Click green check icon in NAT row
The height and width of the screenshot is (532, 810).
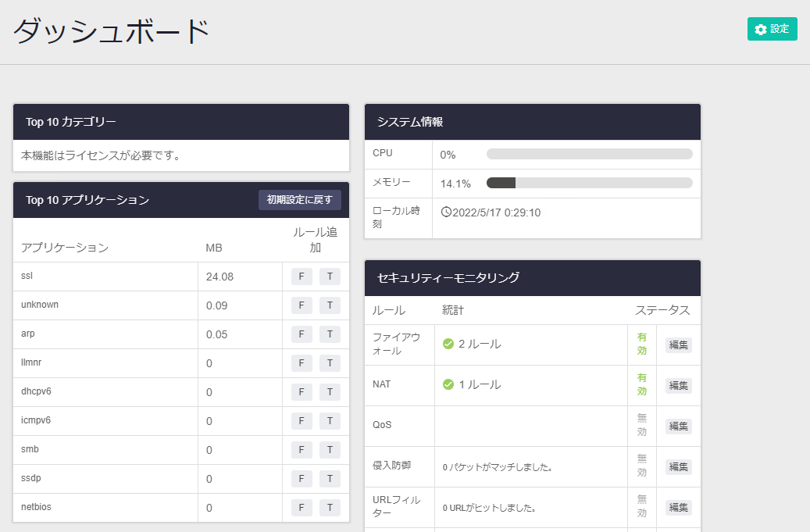tap(448, 384)
